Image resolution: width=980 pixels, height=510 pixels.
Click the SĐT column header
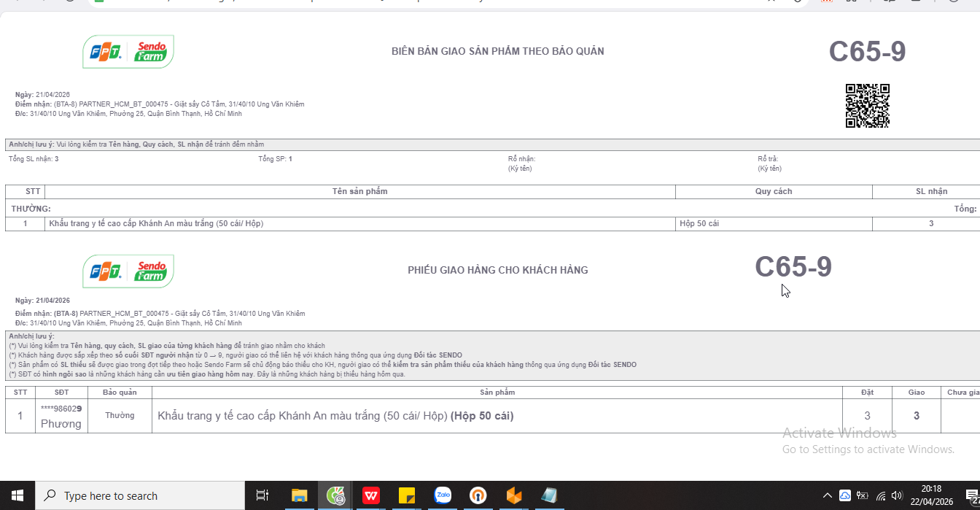click(61, 392)
